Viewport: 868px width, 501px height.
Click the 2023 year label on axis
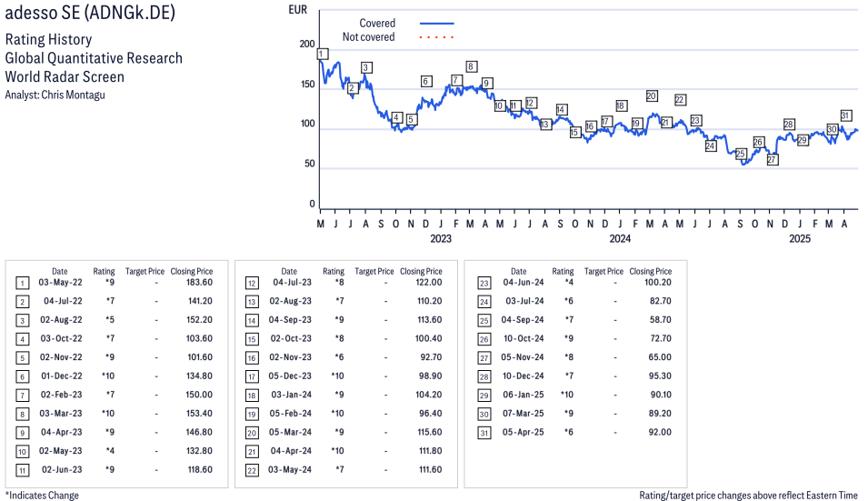click(441, 238)
